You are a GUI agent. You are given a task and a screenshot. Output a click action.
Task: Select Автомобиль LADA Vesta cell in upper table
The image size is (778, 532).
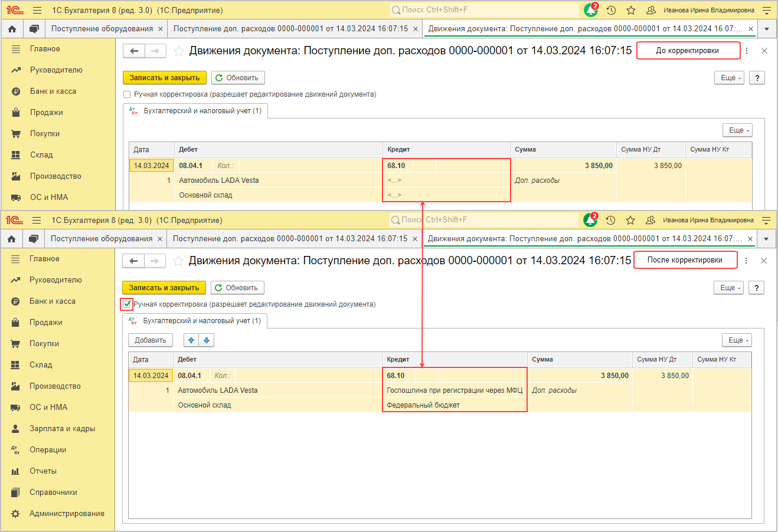[x=279, y=180]
